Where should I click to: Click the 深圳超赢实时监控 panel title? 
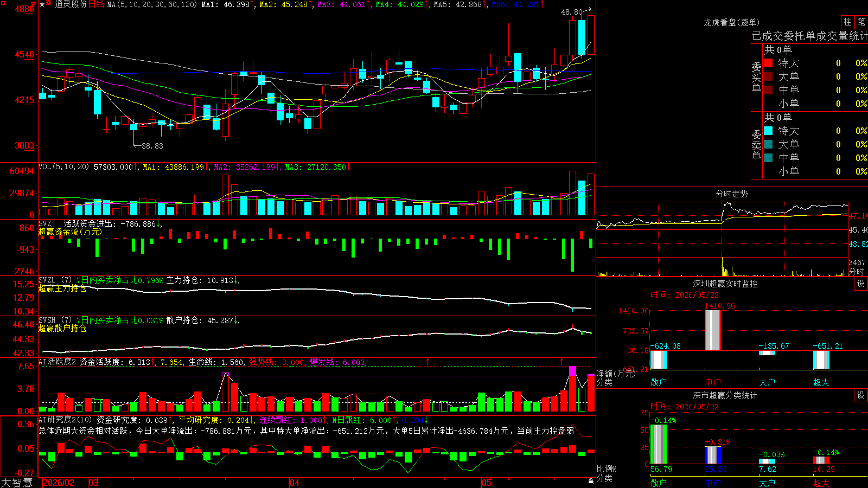[725, 284]
